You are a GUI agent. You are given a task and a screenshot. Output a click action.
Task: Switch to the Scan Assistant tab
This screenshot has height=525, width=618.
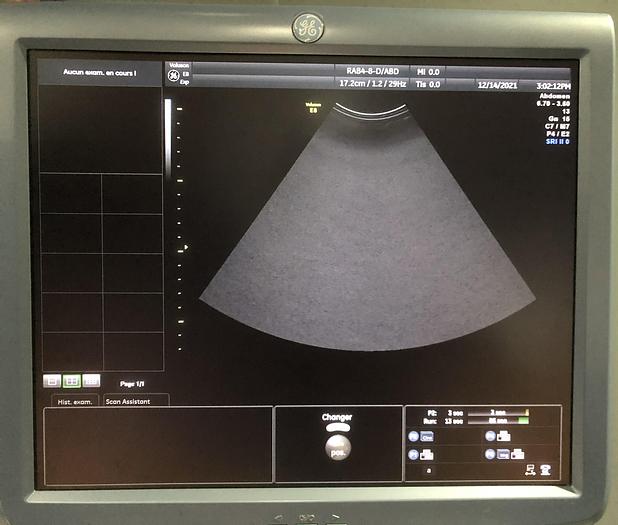point(134,400)
